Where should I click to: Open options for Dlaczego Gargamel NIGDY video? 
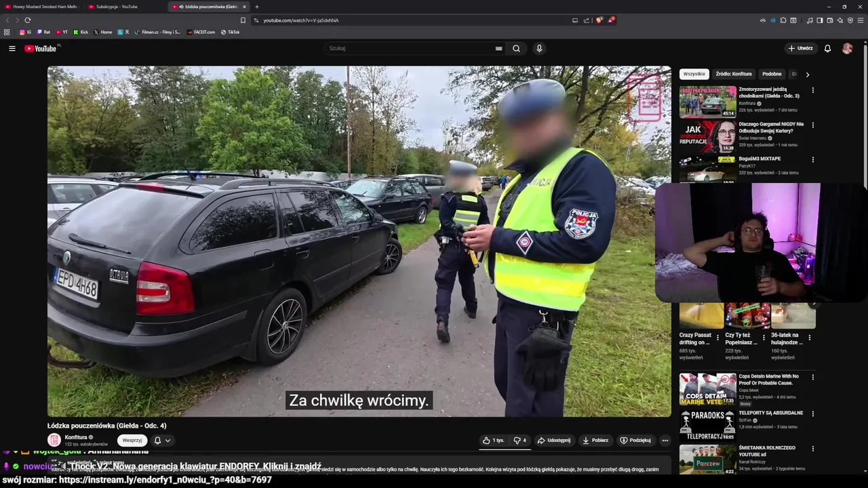pos(813,125)
